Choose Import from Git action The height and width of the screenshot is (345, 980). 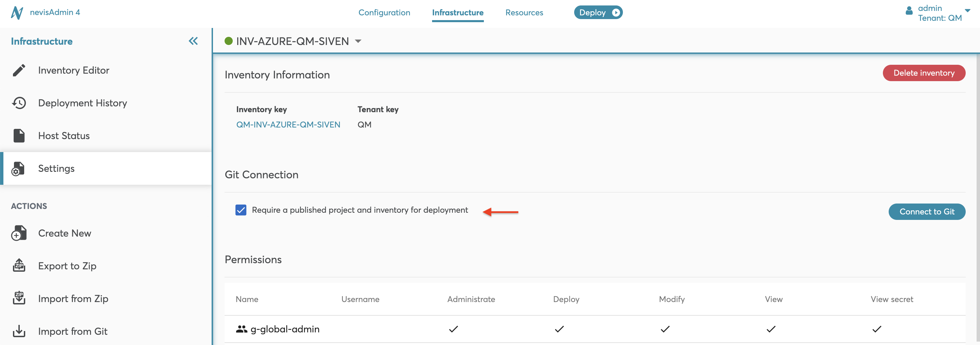106,331
